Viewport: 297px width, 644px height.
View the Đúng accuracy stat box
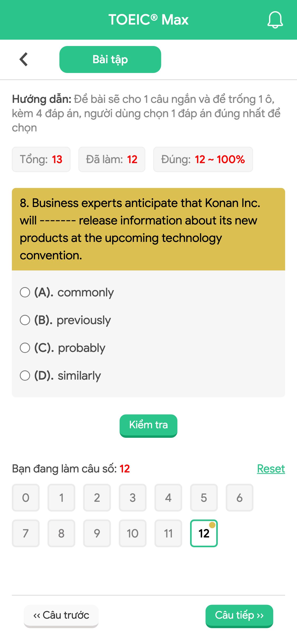pyautogui.click(x=203, y=159)
